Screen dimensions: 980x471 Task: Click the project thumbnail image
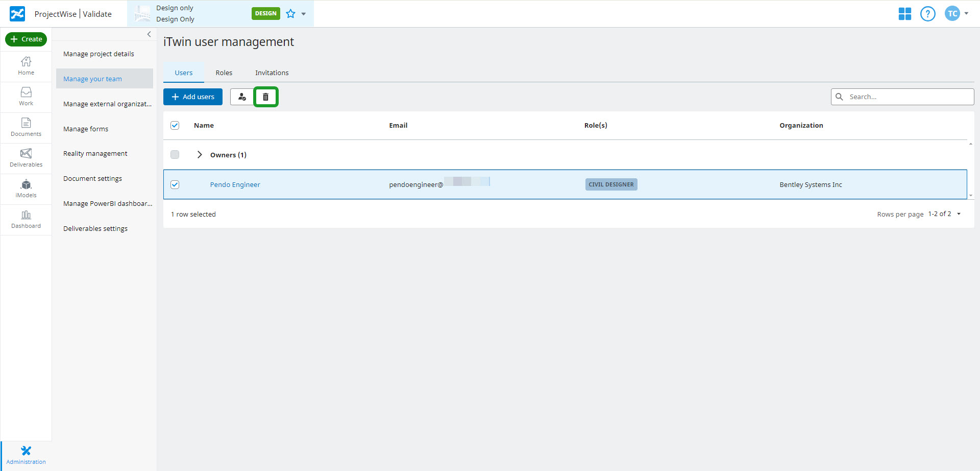142,14
